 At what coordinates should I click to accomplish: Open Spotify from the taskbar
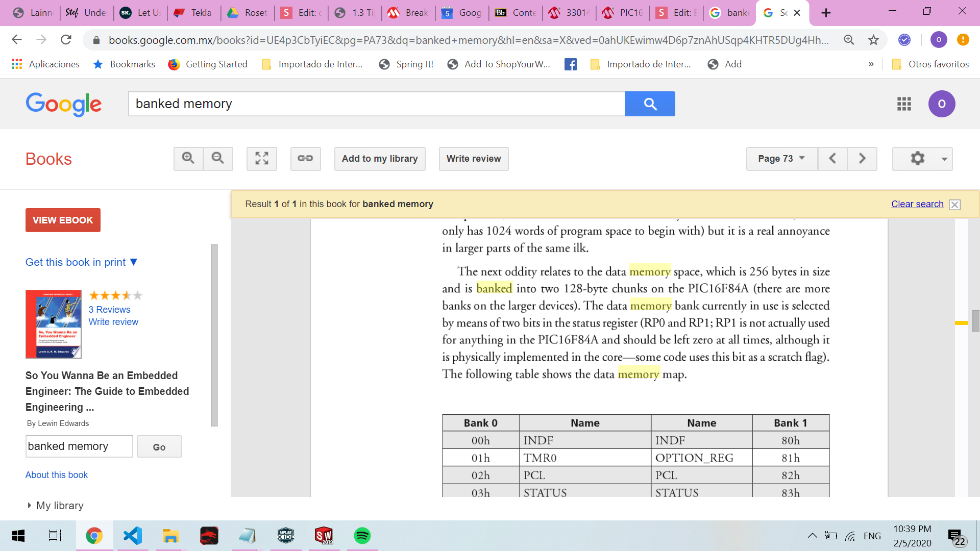coord(362,536)
